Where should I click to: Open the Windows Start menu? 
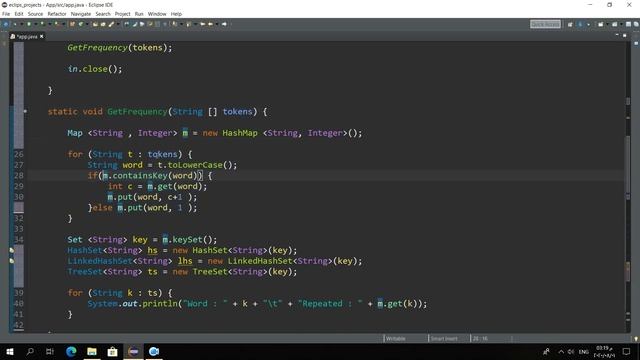pyautogui.click(x=9, y=351)
